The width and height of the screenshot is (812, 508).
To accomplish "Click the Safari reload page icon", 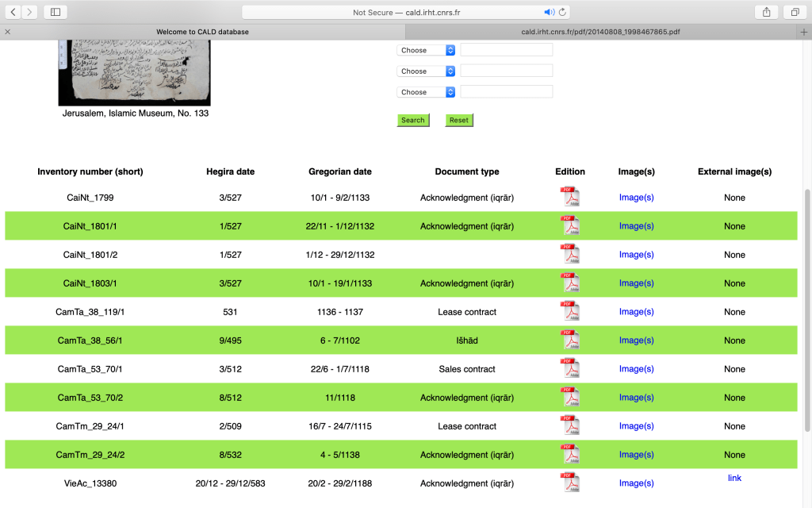I will pyautogui.click(x=563, y=12).
